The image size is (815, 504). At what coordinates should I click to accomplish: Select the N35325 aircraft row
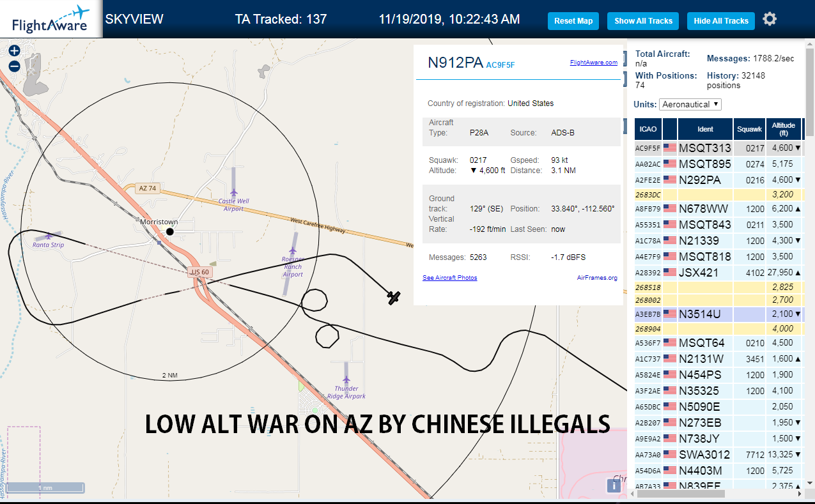[x=718, y=391]
